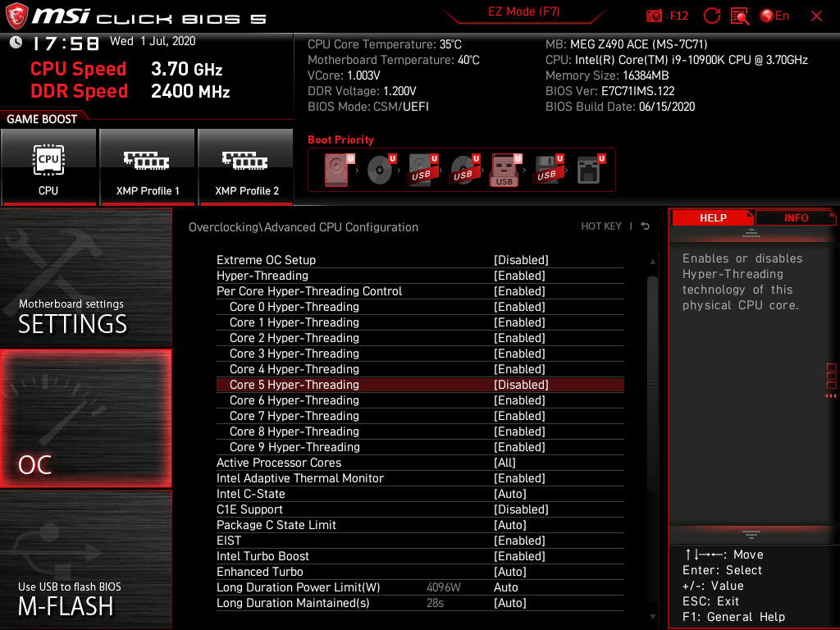The width and height of the screenshot is (840, 630).
Task: Click the screenshot camera icon near F12
Action: click(654, 16)
